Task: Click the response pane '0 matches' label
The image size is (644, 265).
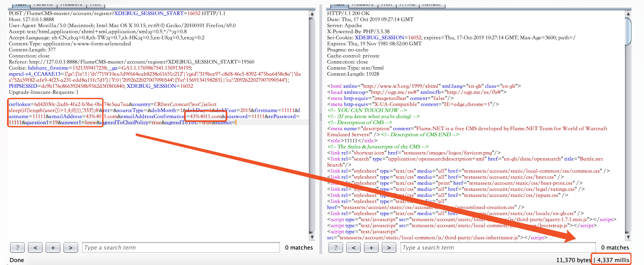Action: 615,247
